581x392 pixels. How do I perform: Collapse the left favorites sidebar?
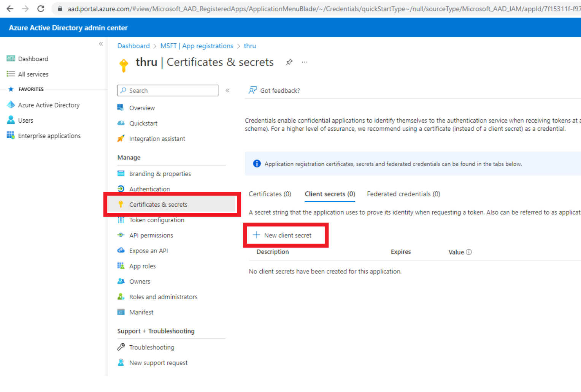101,44
